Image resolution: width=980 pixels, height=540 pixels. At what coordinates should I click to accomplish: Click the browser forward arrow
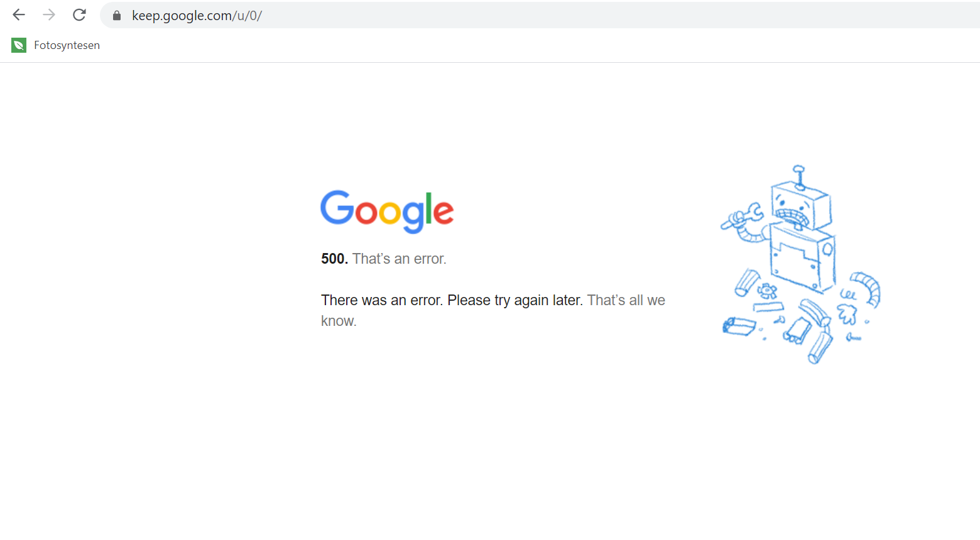(49, 14)
